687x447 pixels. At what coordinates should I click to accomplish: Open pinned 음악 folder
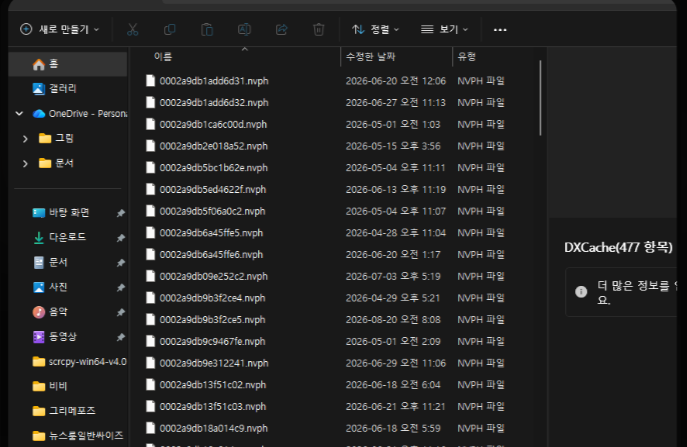click(50, 312)
